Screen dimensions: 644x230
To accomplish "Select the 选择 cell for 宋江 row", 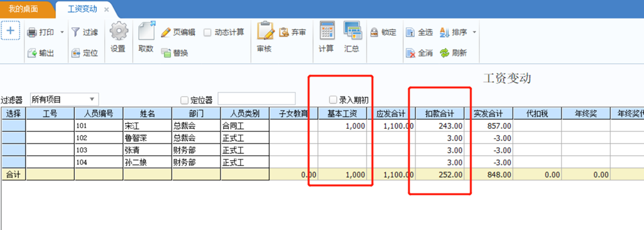I will (13, 126).
